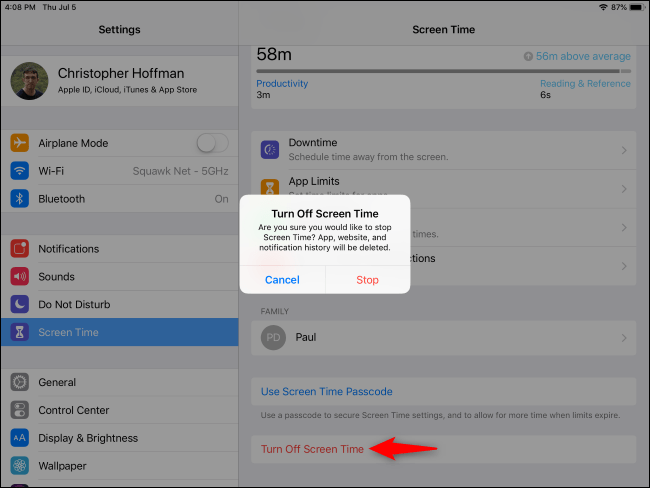Select Screen Time in the sidebar
The height and width of the screenshot is (488, 650).
119,332
